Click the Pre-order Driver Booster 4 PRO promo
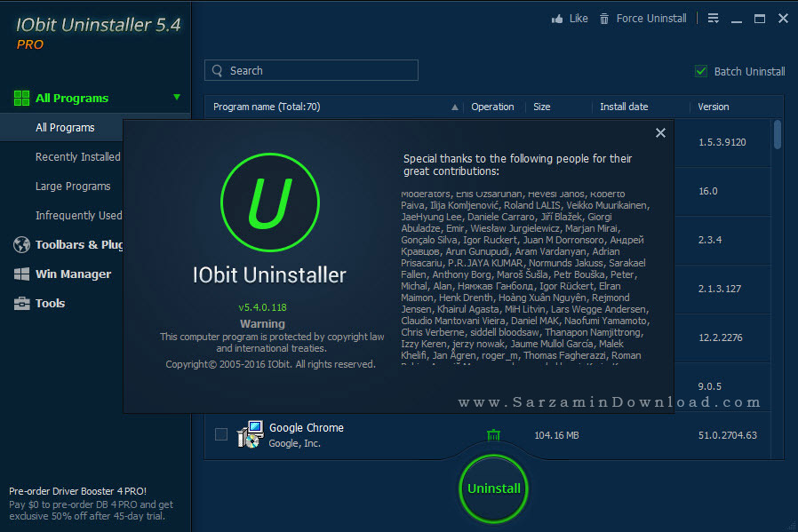798x532 pixels. [x=92, y=504]
